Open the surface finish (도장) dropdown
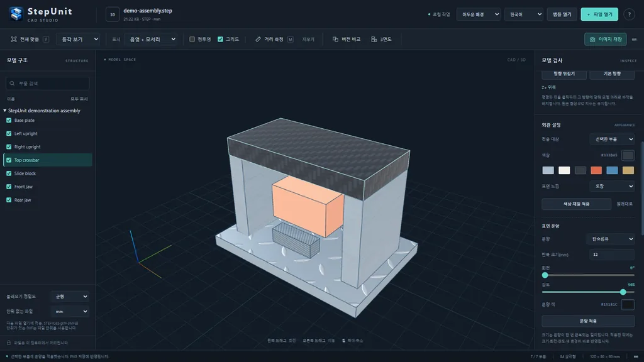644x362 pixels. click(612, 186)
